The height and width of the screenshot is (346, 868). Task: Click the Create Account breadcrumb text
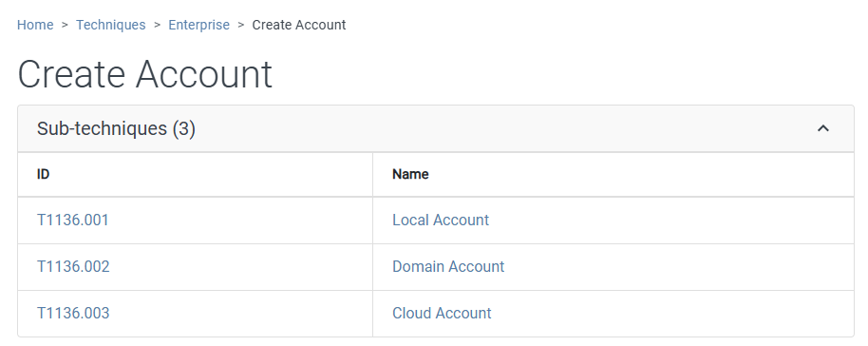click(x=299, y=25)
